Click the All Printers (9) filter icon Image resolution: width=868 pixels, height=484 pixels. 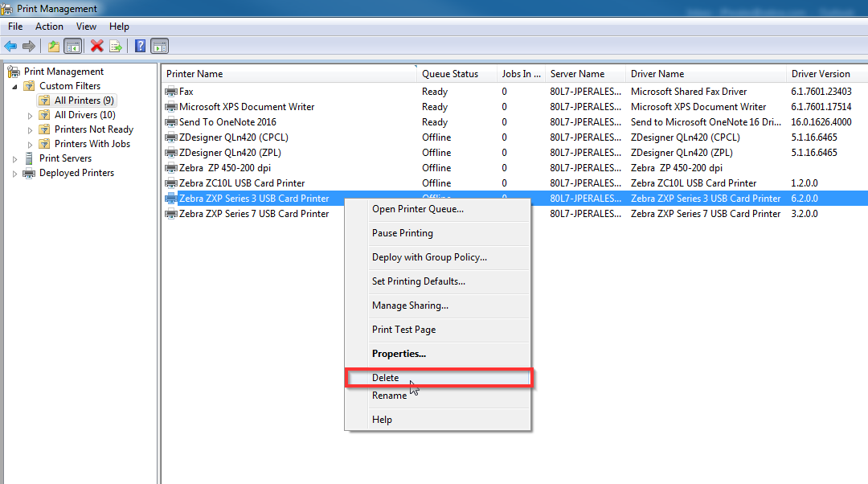click(44, 100)
